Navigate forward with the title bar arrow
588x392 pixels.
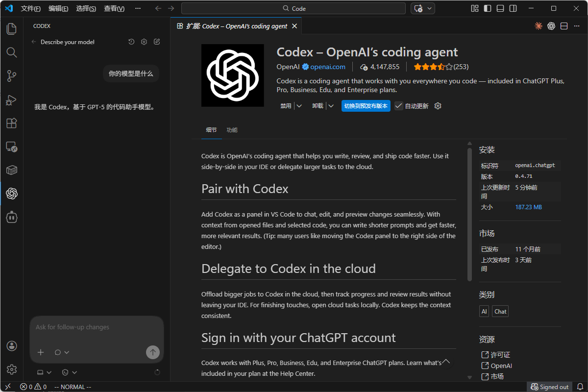[171, 8]
